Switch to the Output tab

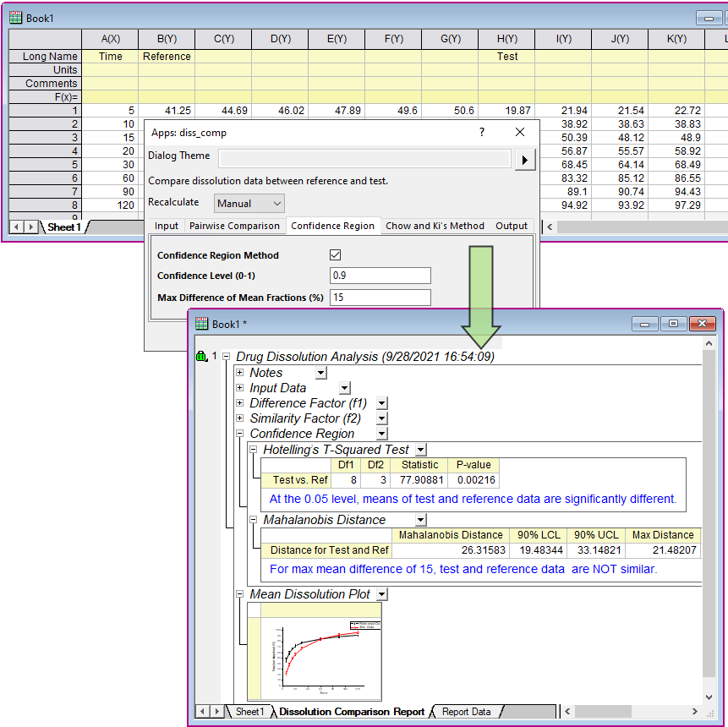tap(512, 226)
